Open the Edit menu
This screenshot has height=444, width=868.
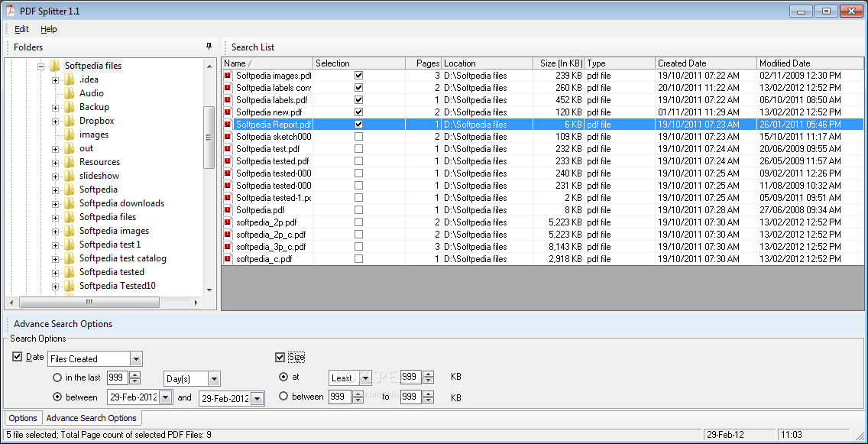pyautogui.click(x=21, y=29)
